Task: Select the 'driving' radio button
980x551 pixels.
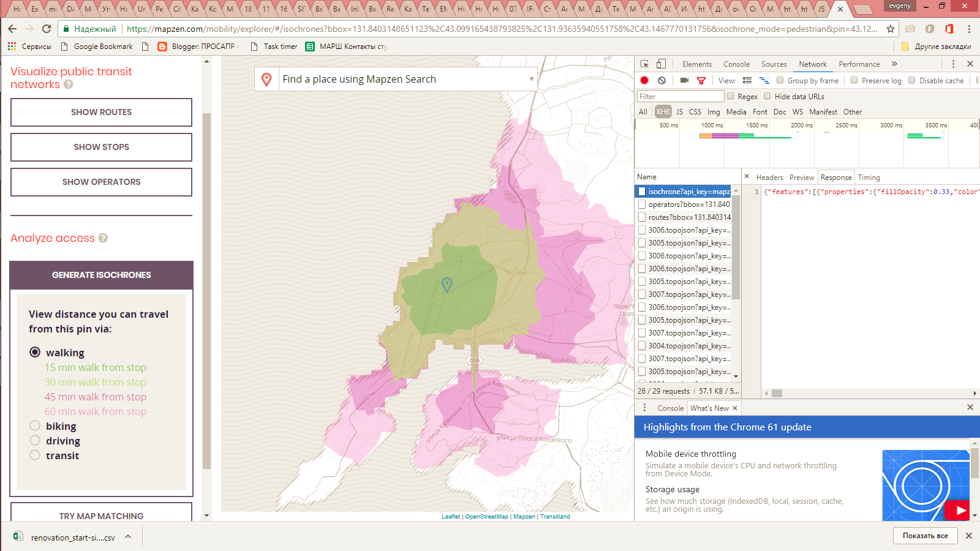Action: [35, 440]
